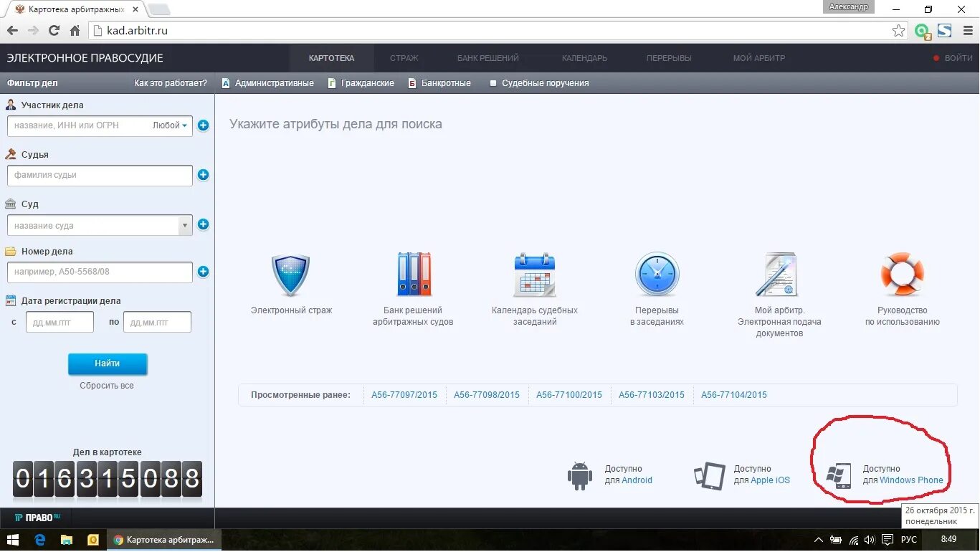Click the Android robot icon
The image size is (980, 552).
pyautogui.click(x=579, y=475)
